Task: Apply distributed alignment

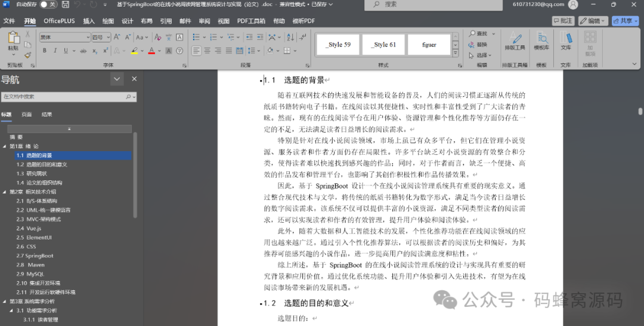Action: [x=240, y=51]
